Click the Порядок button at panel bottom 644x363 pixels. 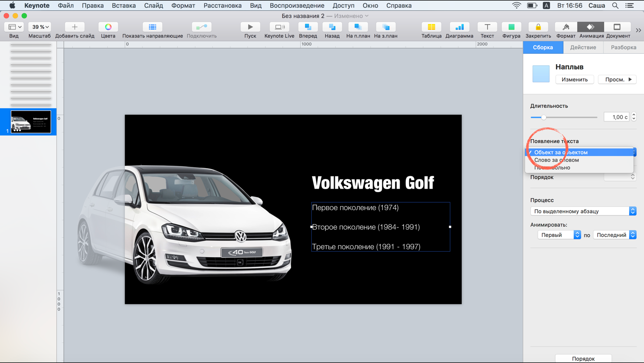pyautogui.click(x=583, y=359)
